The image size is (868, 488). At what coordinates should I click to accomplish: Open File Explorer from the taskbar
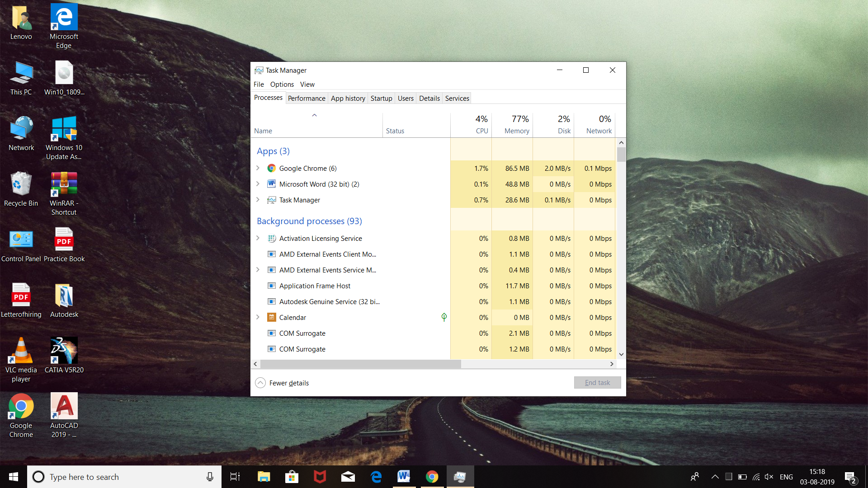click(x=264, y=477)
